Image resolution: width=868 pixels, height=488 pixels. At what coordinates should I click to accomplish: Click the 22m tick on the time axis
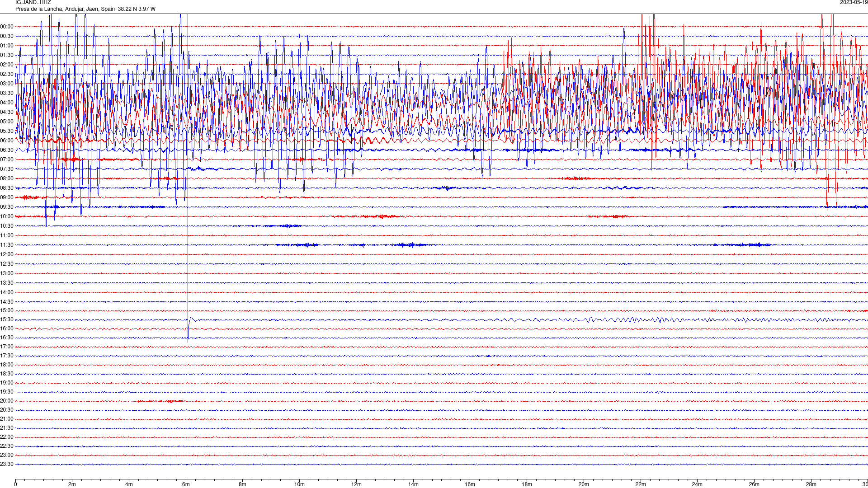coord(641,484)
